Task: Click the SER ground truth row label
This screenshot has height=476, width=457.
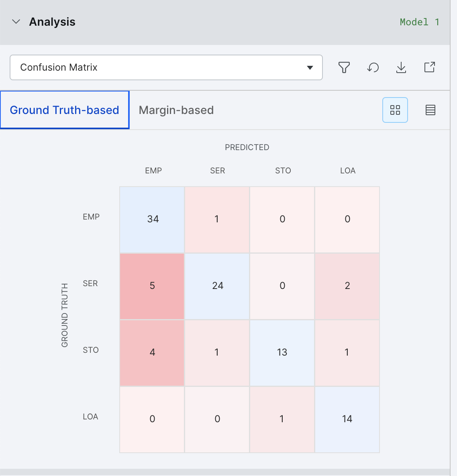Action: tap(90, 283)
